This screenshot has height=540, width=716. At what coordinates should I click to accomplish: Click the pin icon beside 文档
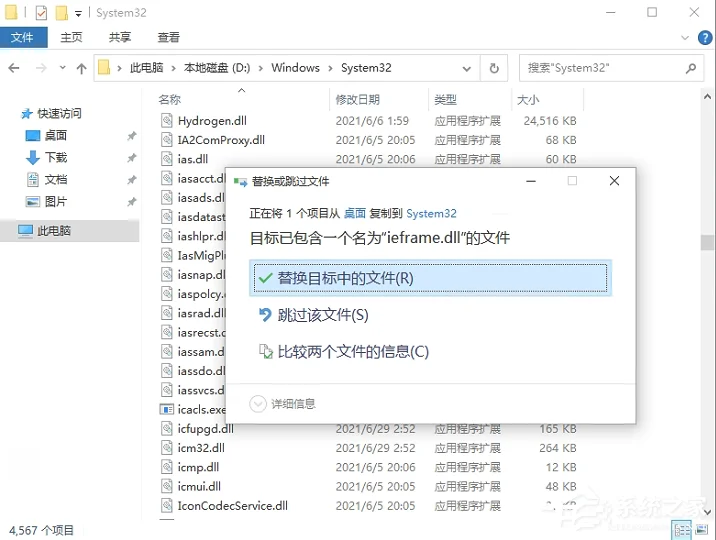132,180
